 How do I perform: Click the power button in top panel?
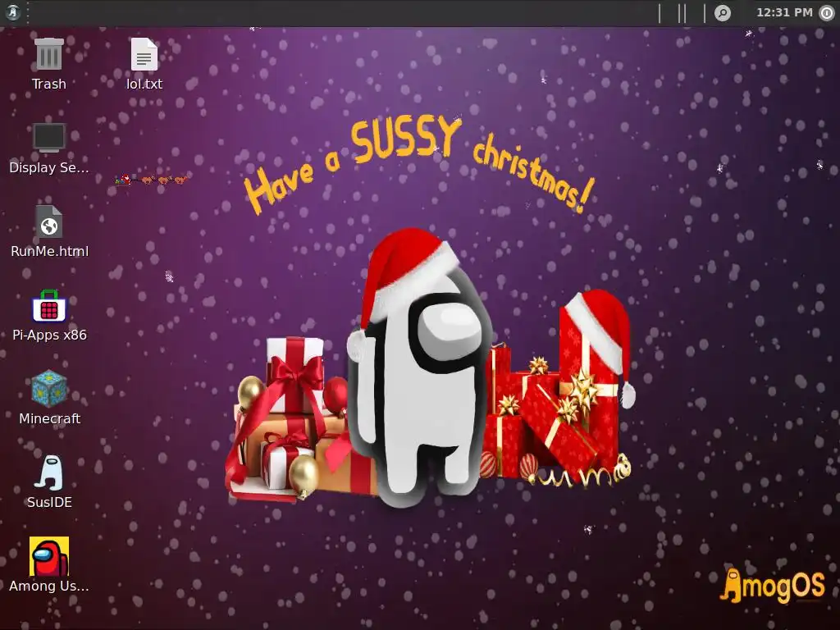827,13
